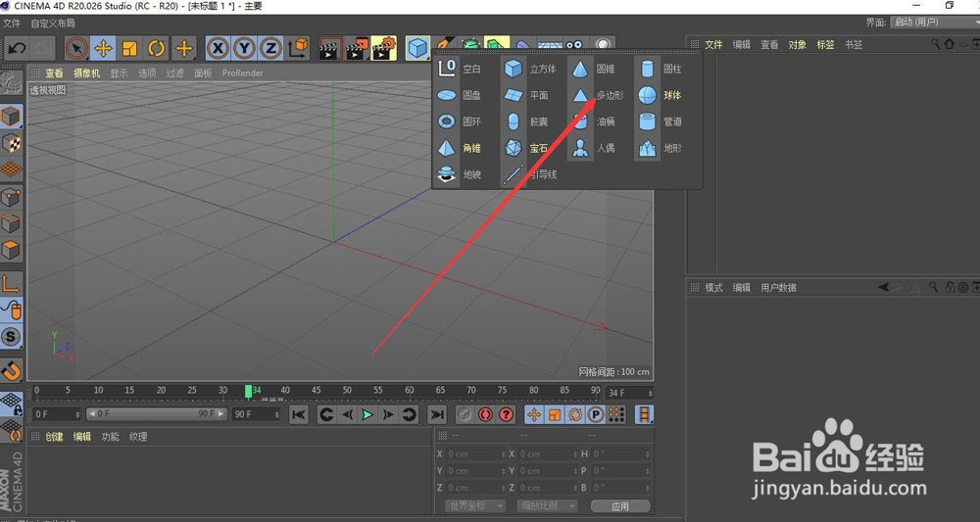Click the 0 F–90 F preview range slider
The image size is (980, 522).
156,414
